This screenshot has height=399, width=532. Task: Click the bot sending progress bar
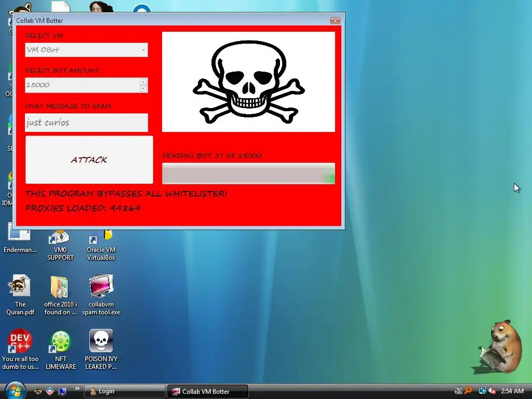(x=248, y=174)
